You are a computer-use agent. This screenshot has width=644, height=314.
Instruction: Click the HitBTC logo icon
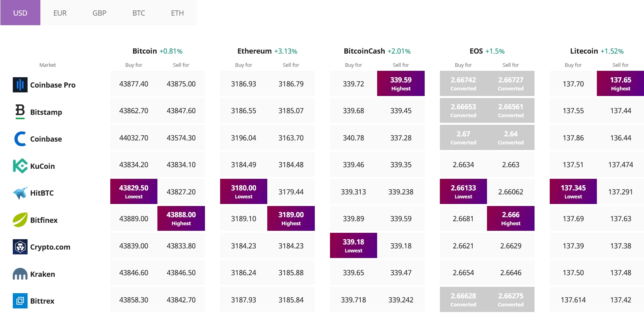pos(20,193)
